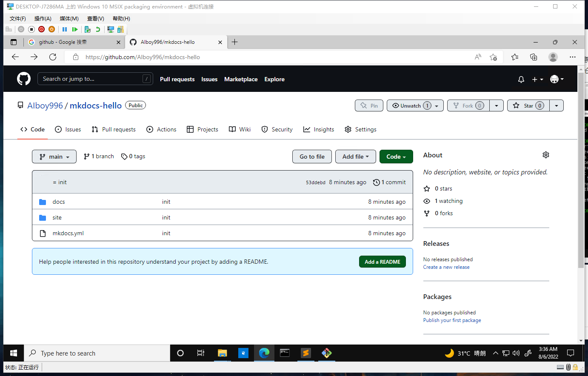
Task: Focus the GitHub search input field
Action: [x=91, y=79]
